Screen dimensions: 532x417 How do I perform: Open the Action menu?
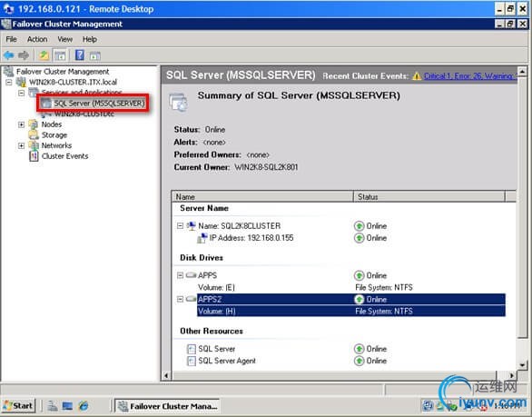tap(37, 39)
